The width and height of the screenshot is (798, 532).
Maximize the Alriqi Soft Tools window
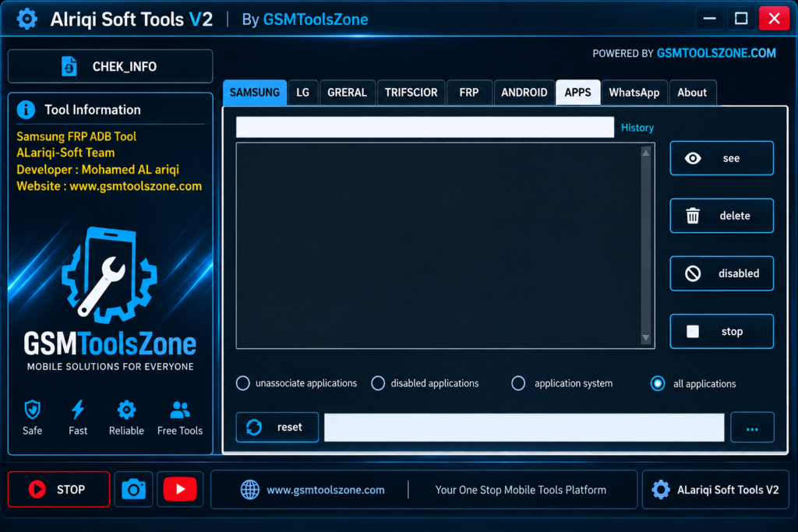(741, 19)
